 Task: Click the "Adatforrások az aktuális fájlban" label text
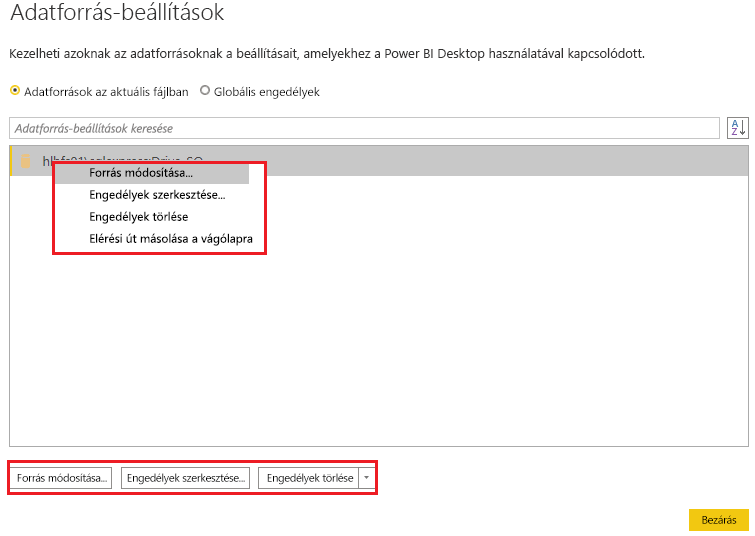point(106,92)
